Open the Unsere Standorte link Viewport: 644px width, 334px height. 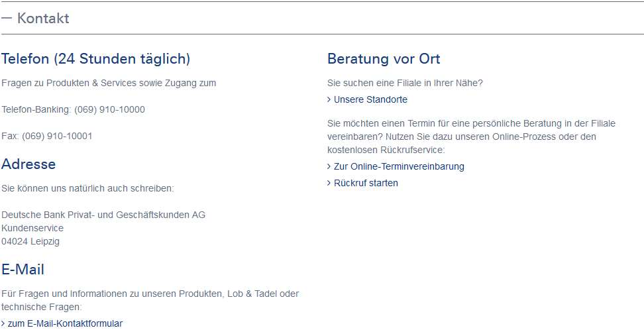367,99
